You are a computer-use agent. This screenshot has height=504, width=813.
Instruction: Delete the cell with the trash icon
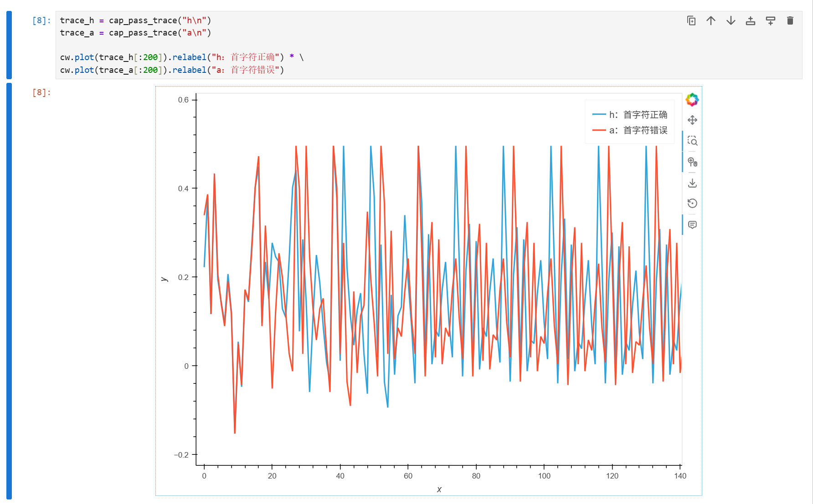coord(790,20)
